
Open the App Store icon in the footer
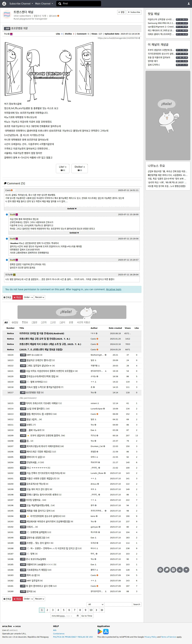[x=106, y=631]
